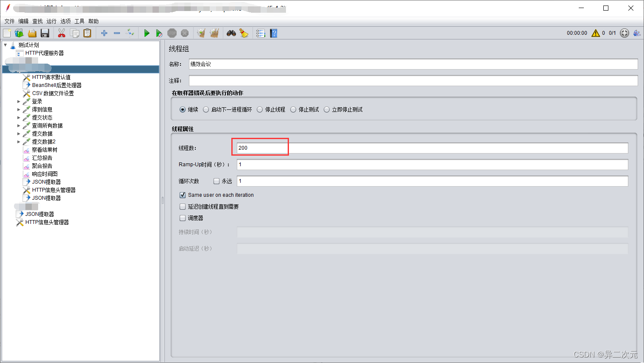
Task: Open the 文件 menu
Action: pos(10,21)
